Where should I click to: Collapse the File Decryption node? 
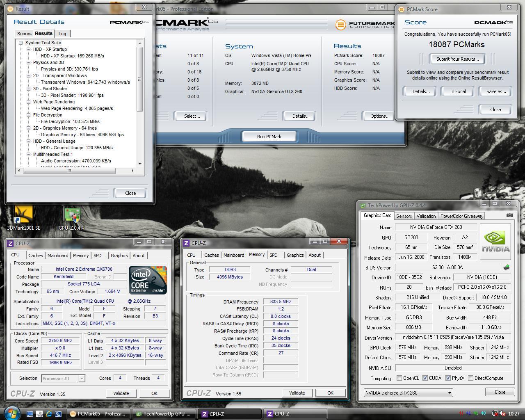(x=29, y=115)
